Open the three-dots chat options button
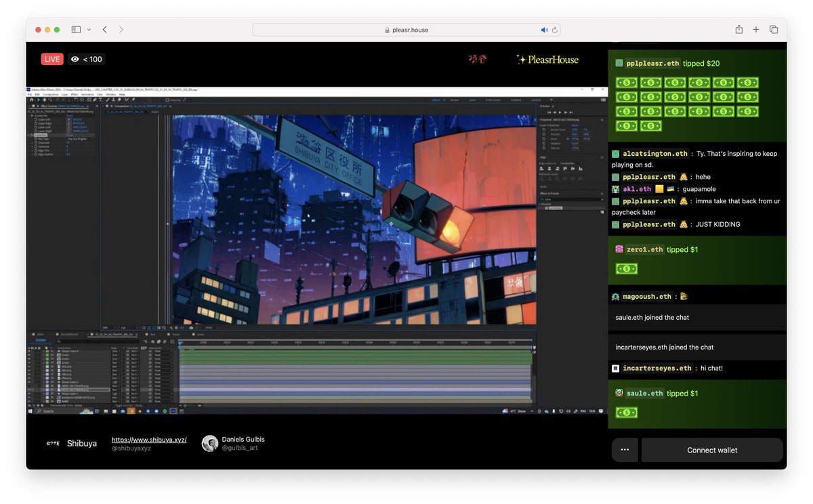 coord(625,450)
